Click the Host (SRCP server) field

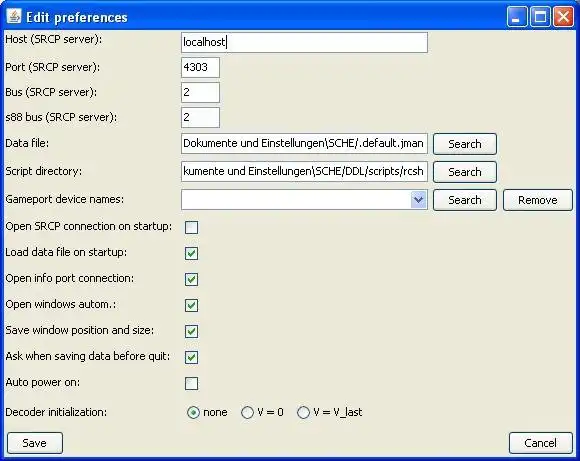[304, 42]
